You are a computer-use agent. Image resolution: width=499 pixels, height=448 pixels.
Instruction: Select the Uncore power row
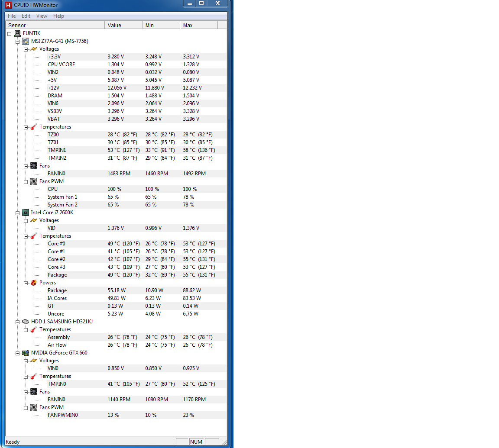click(136, 314)
